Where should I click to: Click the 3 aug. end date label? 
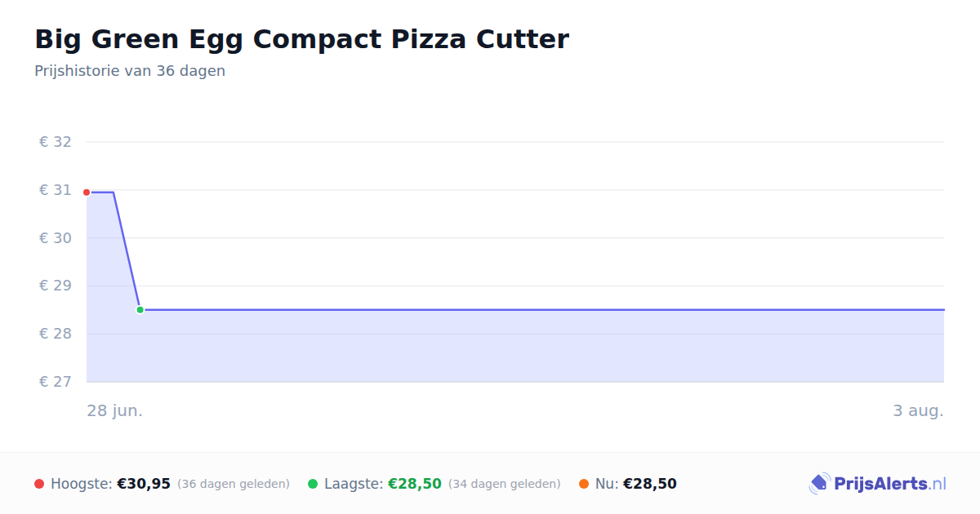[918, 410]
